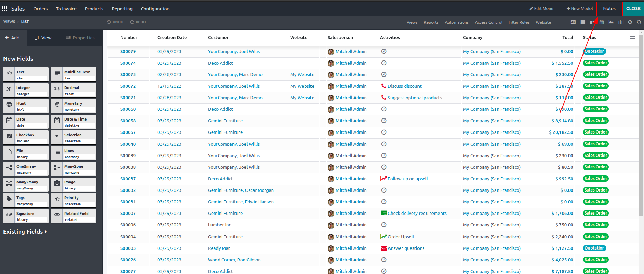Open the apps grid menu icon
Image resolution: width=644 pixels, height=274 pixels.
click(x=5, y=9)
